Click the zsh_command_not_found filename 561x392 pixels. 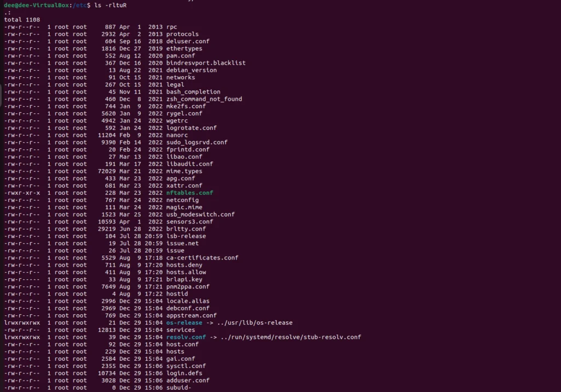click(x=204, y=99)
